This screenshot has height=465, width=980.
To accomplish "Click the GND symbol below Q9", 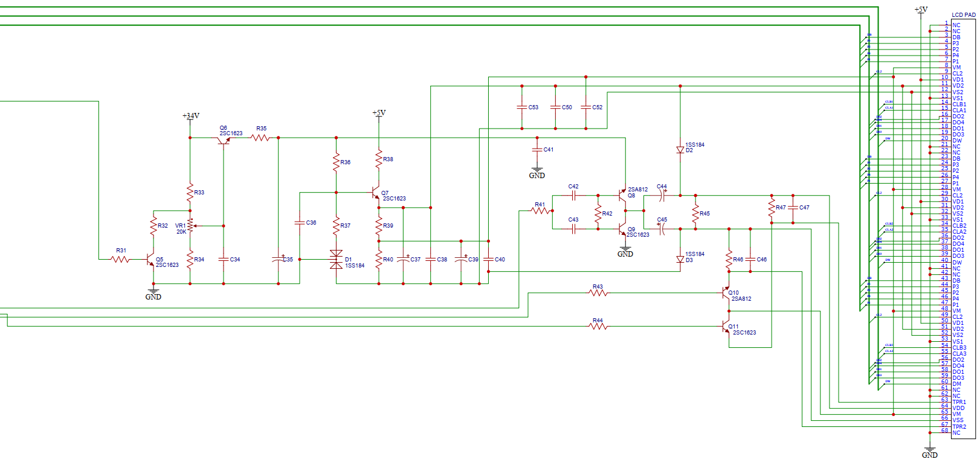I will (x=625, y=252).
